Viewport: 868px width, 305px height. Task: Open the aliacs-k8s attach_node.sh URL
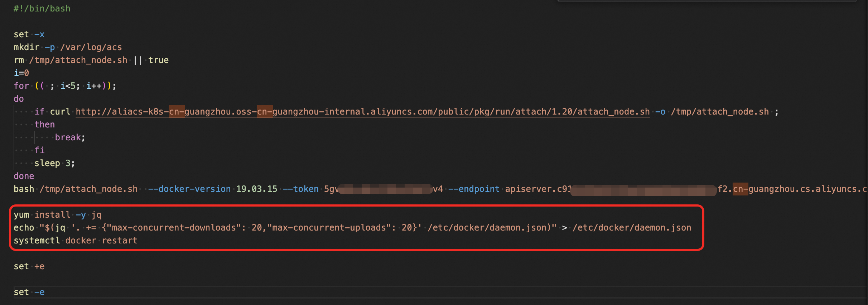tap(363, 112)
